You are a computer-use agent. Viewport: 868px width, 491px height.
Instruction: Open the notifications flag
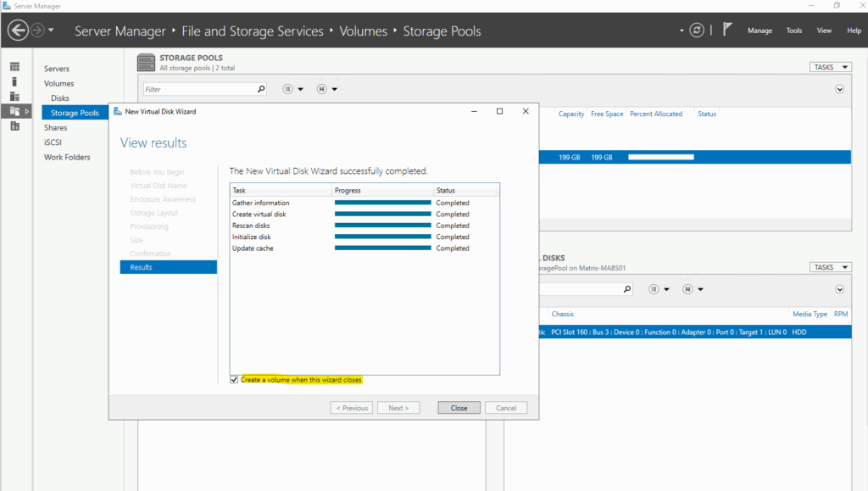tap(727, 30)
